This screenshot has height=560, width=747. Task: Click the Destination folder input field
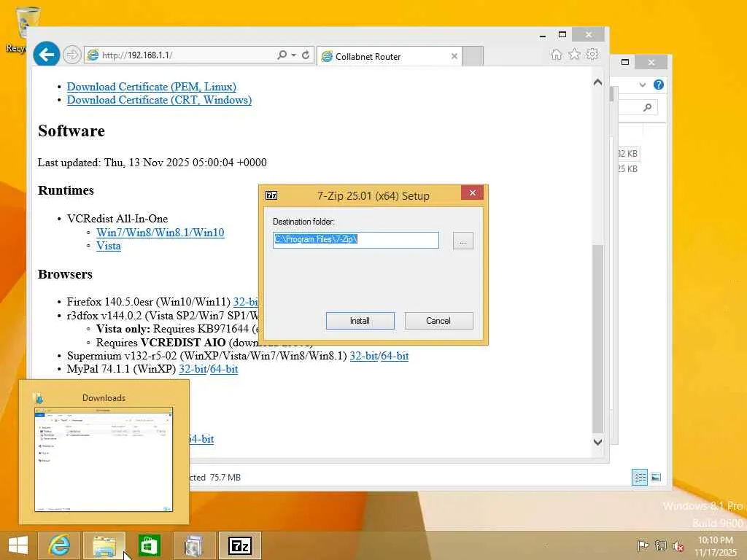coord(356,240)
